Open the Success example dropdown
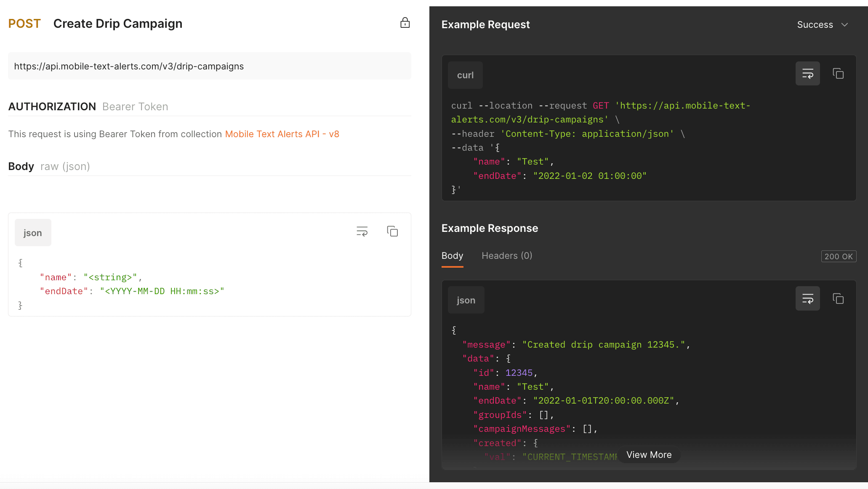 click(815, 25)
